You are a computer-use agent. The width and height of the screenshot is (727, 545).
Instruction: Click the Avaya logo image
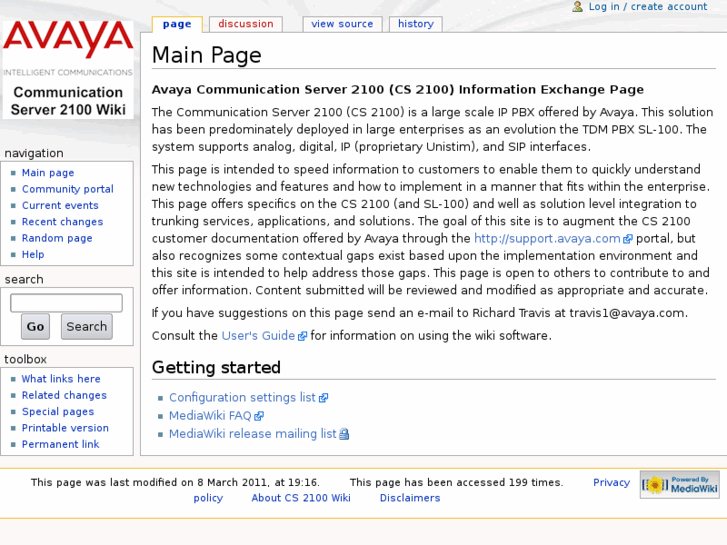(x=68, y=69)
